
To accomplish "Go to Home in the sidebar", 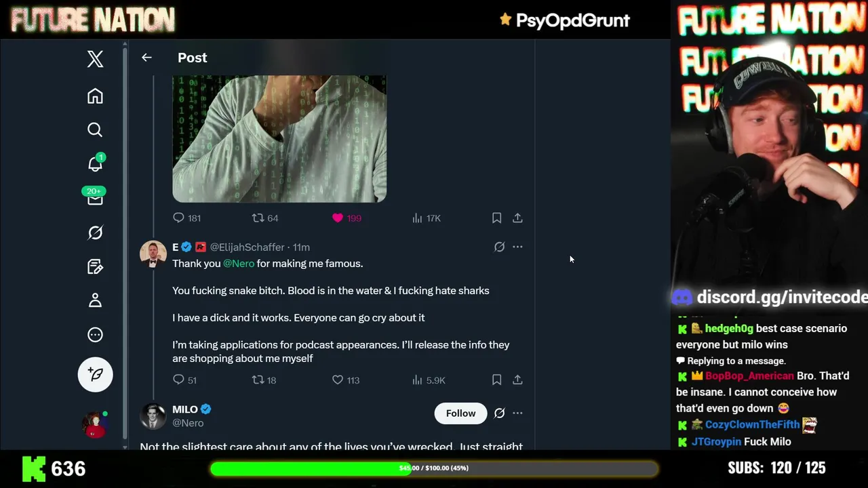I will coord(95,96).
